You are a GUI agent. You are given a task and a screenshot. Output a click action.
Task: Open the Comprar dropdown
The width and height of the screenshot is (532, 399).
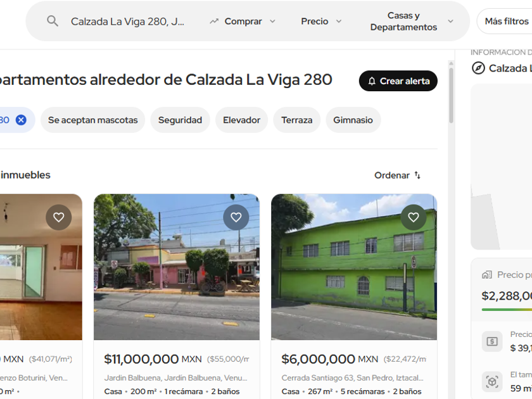242,22
